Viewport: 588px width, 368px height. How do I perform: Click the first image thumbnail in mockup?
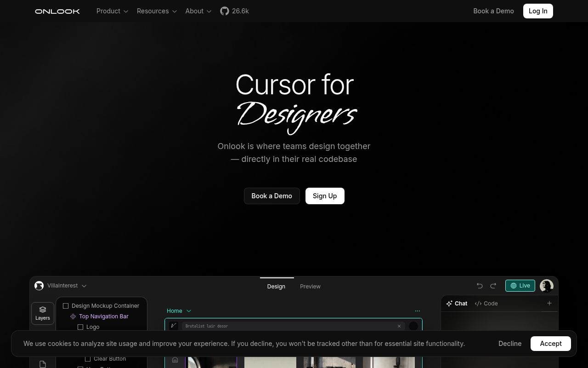[x=212, y=362]
